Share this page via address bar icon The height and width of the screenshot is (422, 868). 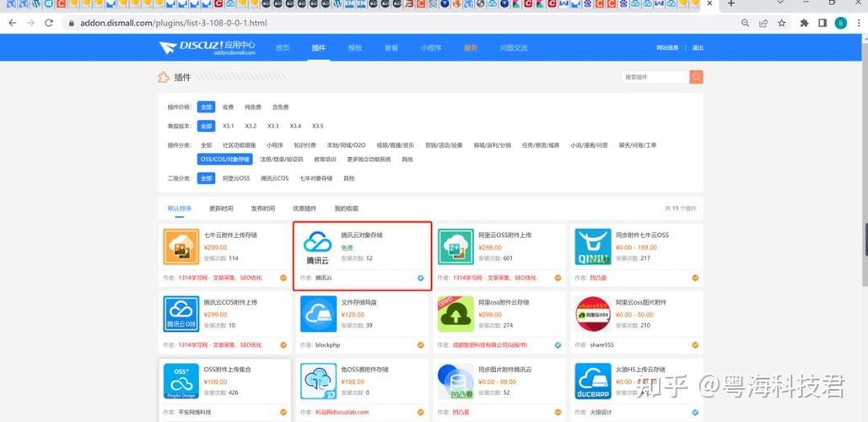pos(763,24)
